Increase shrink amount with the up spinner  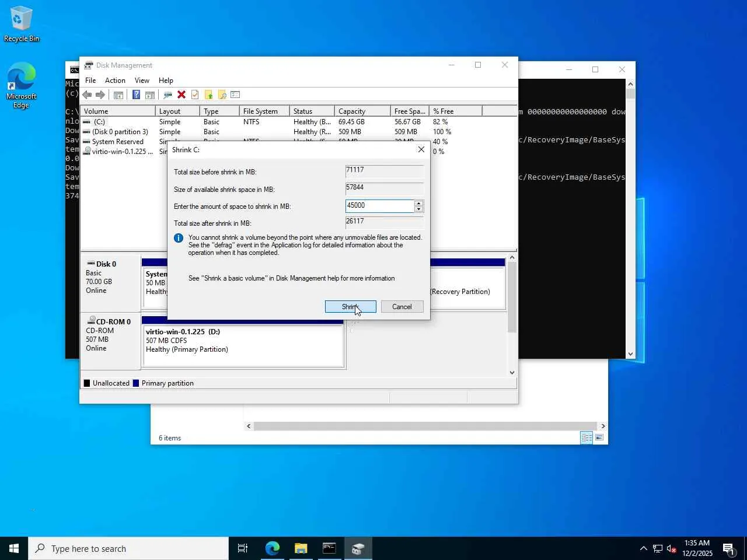click(x=418, y=203)
